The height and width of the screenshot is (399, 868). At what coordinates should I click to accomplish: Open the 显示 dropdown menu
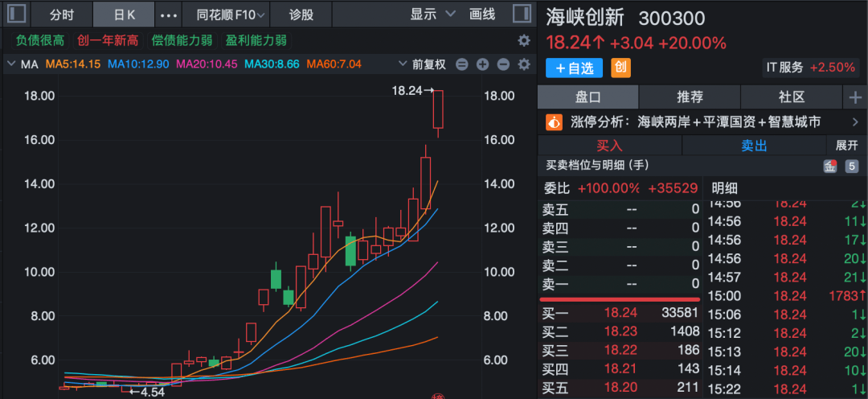click(x=432, y=14)
